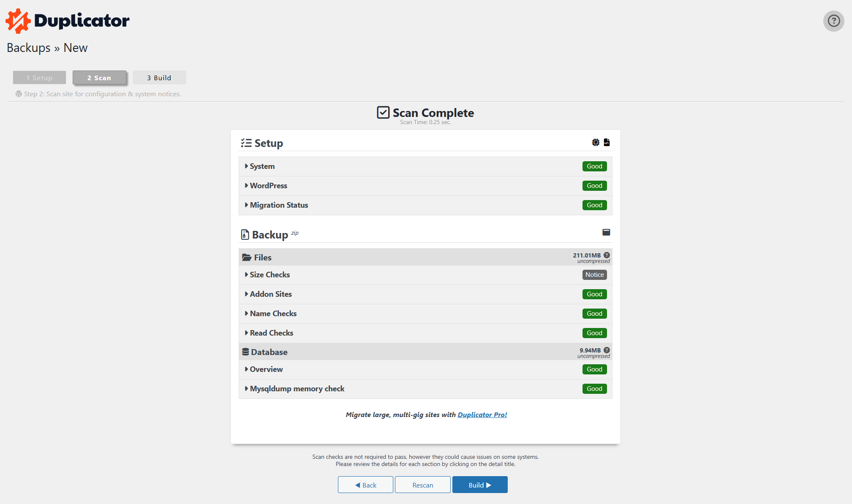Select the 2 Scan step tab
This screenshot has width=852, height=504.
tap(99, 78)
